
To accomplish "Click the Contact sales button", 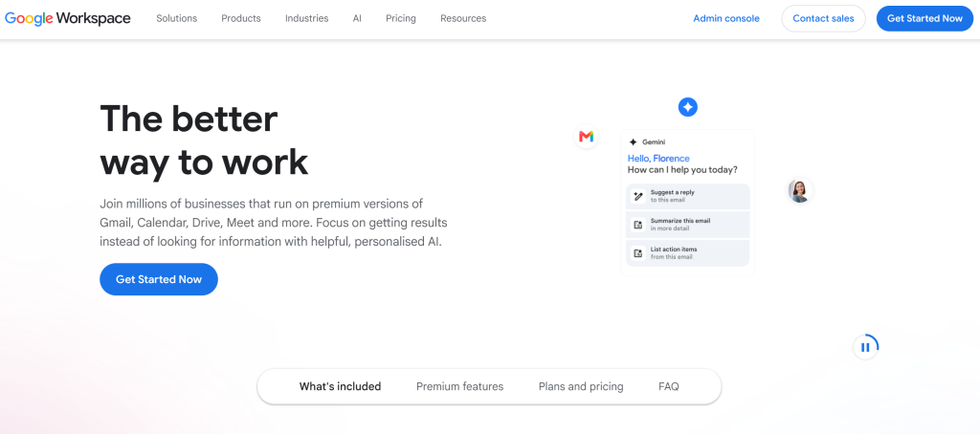I will coord(823,19).
